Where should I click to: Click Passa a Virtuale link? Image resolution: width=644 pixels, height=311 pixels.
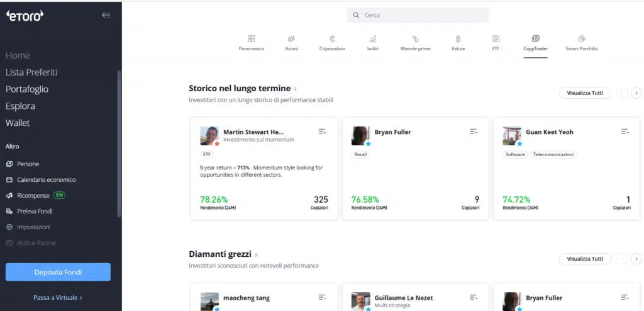pos(58,297)
